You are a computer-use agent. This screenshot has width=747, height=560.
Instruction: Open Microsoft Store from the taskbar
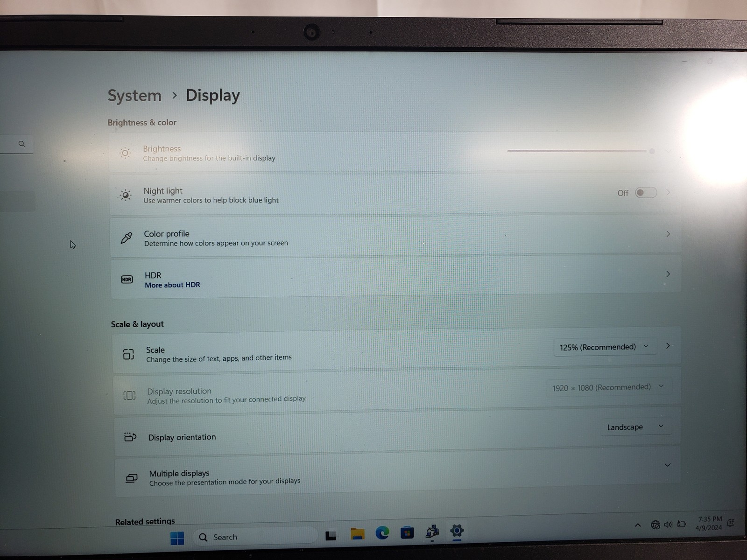point(407,532)
